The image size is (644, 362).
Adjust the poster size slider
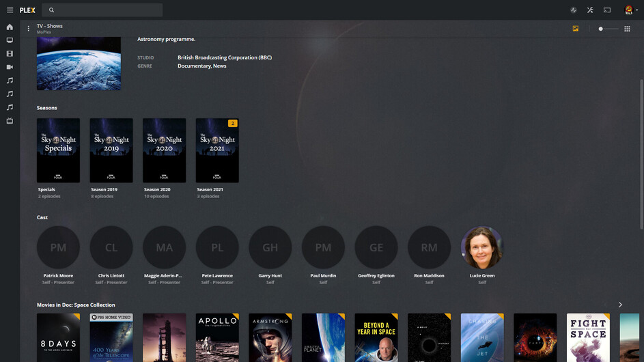(x=608, y=29)
